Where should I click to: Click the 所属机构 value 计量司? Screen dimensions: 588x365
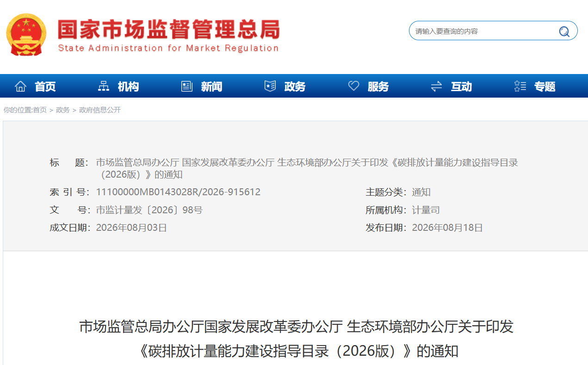click(x=426, y=210)
